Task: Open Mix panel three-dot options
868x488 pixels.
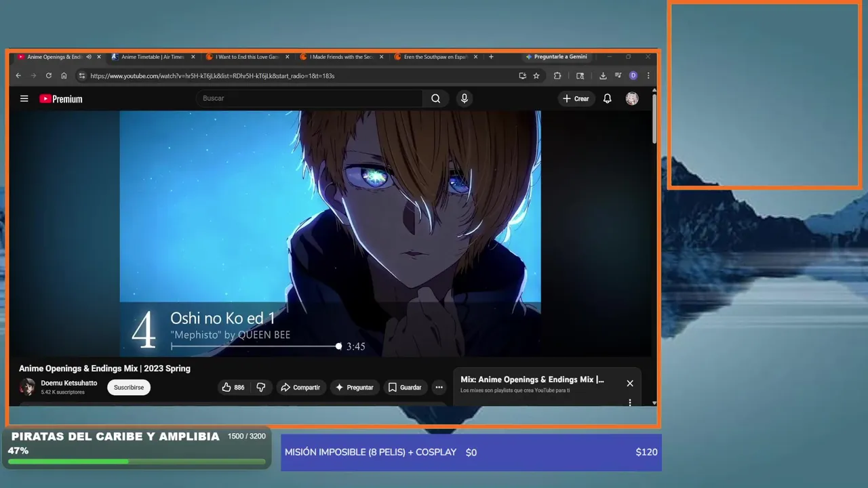Action: [x=630, y=403]
